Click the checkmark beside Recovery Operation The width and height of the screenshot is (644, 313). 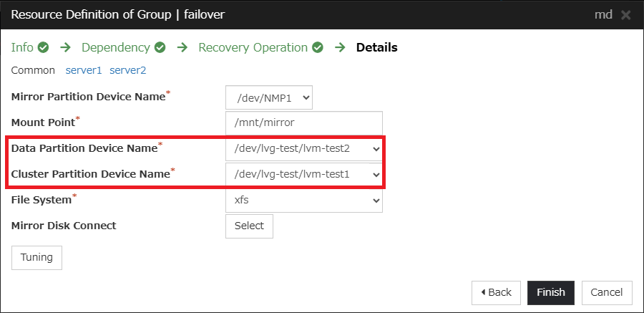click(x=317, y=48)
